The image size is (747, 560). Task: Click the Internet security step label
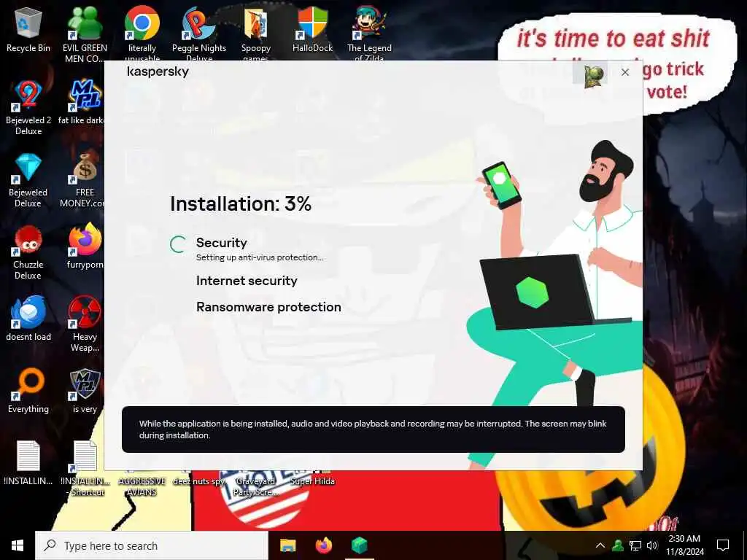(x=247, y=281)
